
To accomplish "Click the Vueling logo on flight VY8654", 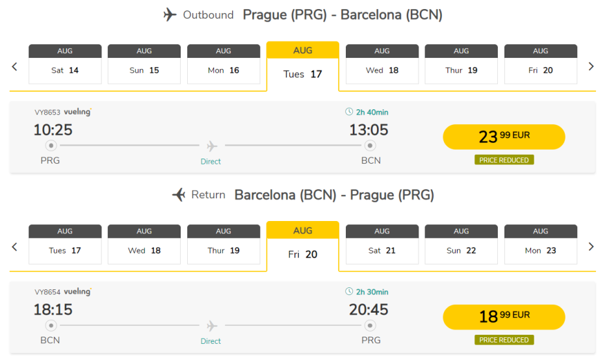I will click(77, 292).
